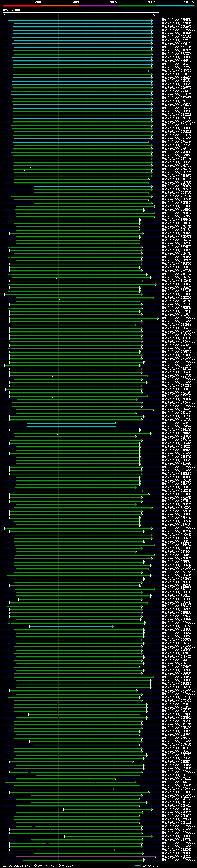Select the UniRef100_A9REV1 label

click(177, 84)
